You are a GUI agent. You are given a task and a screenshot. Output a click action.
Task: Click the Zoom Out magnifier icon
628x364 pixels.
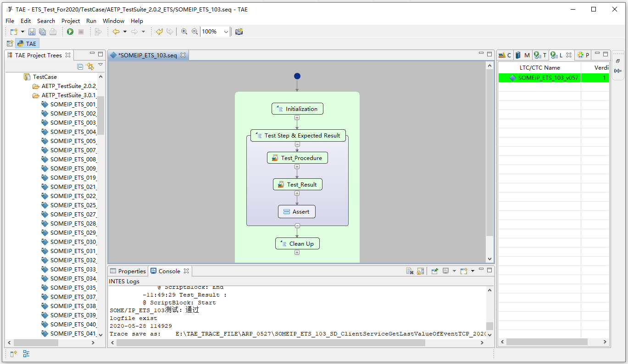(195, 32)
